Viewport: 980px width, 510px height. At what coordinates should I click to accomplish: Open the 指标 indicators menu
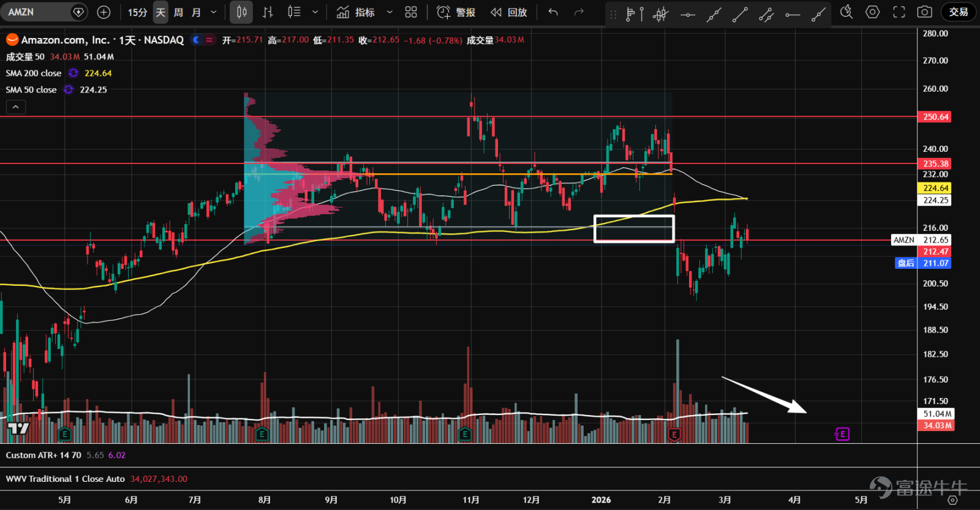click(x=356, y=12)
